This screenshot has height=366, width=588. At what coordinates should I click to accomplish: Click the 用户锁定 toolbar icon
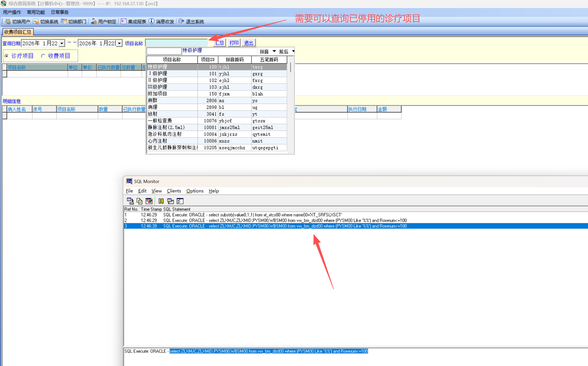tap(94, 22)
